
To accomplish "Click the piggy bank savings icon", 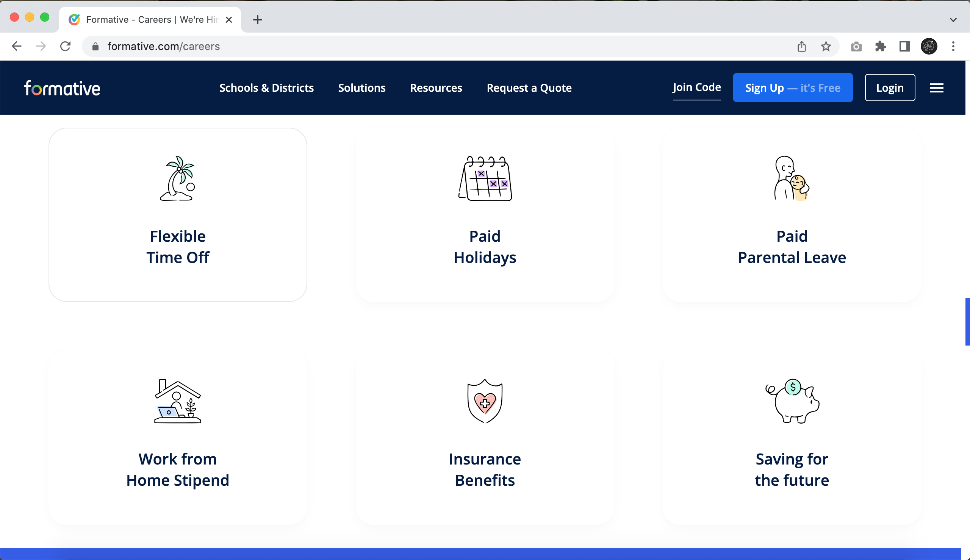I will click(792, 401).
